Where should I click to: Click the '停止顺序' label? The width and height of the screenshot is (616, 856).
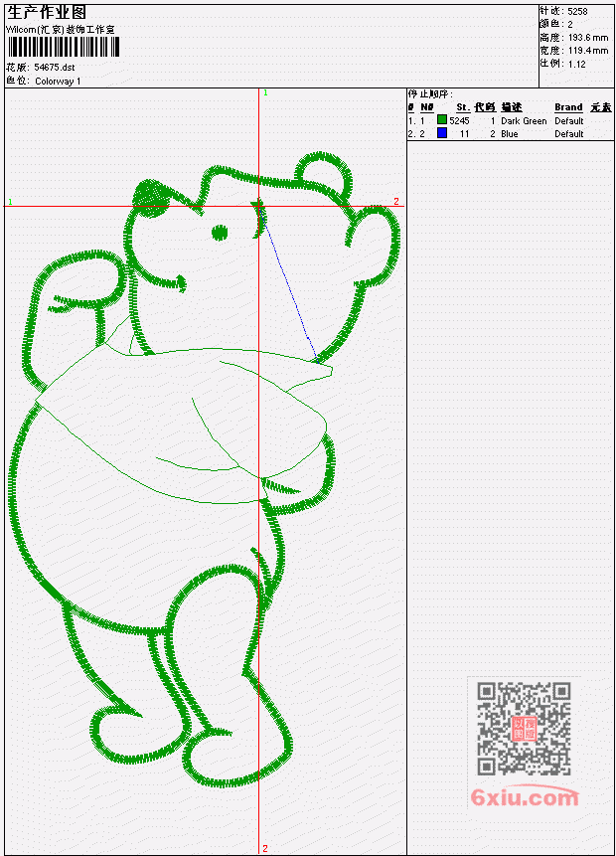[430, 93]
